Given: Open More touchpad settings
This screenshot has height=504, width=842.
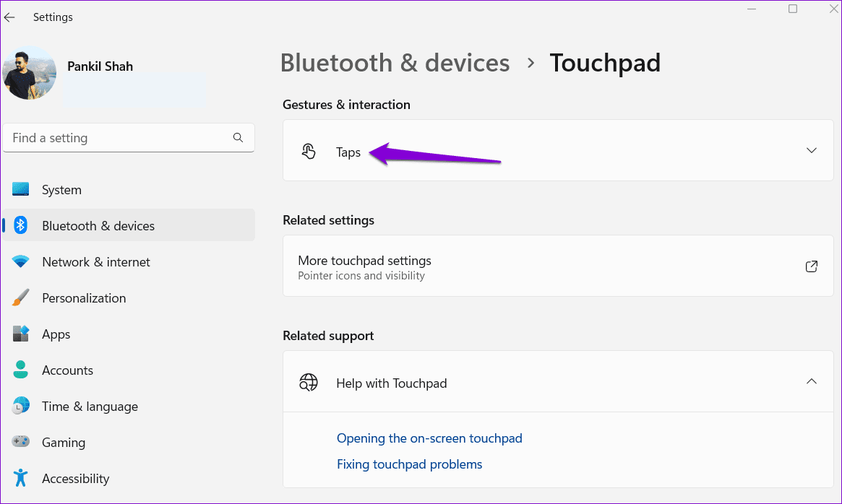Looking at the screenshot, I should (558, 266).
